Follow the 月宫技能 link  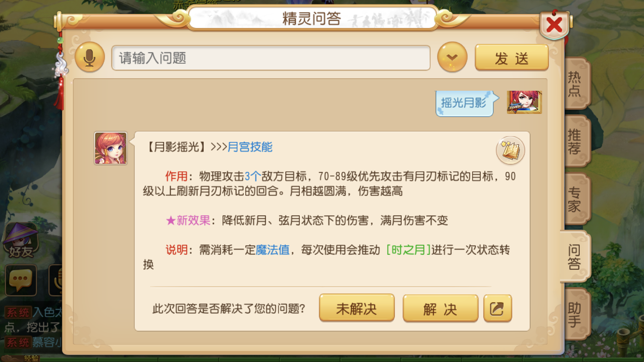[x=250, y=147]
